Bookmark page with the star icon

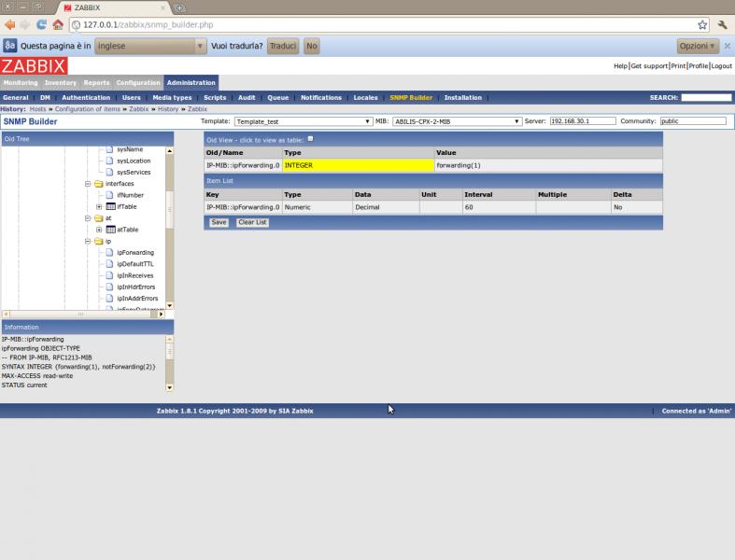[702, 24]
